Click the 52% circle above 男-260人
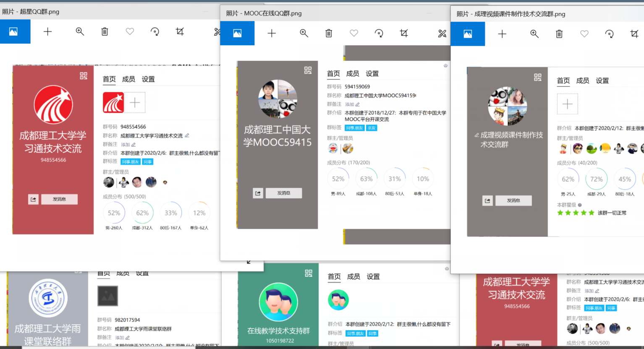 click(x=114, y=213)
